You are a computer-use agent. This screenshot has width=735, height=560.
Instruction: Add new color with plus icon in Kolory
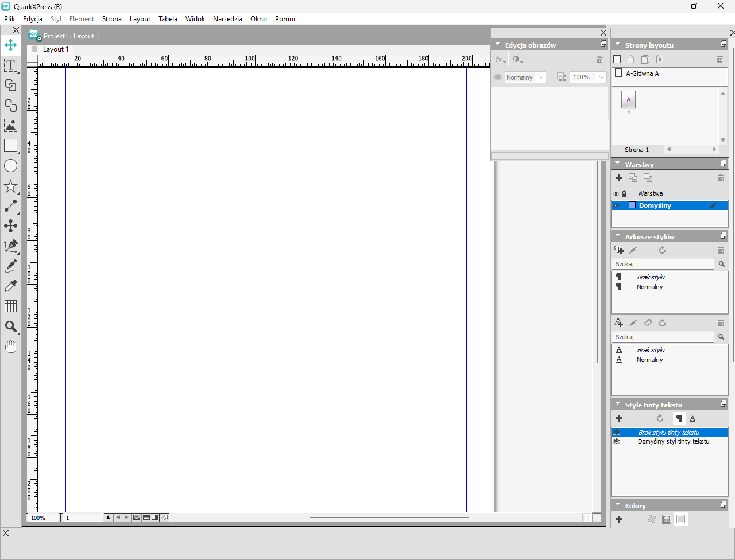[619, 519]
